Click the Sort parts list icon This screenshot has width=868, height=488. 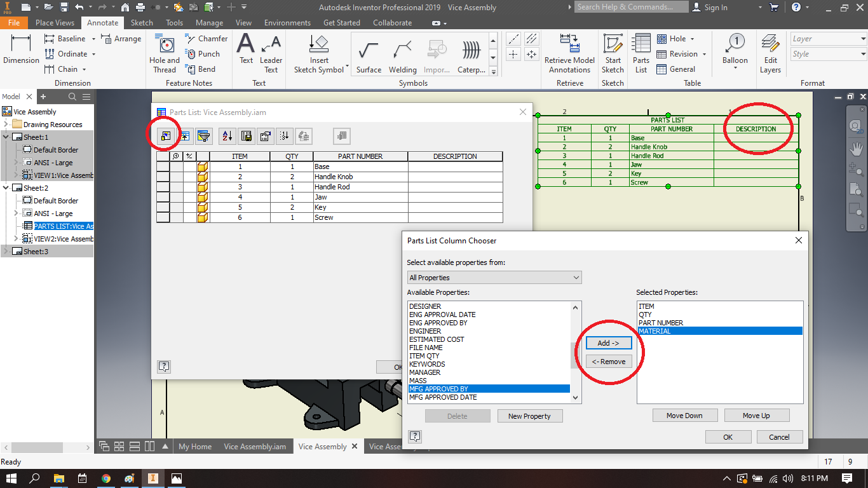[x=227, y=135]
